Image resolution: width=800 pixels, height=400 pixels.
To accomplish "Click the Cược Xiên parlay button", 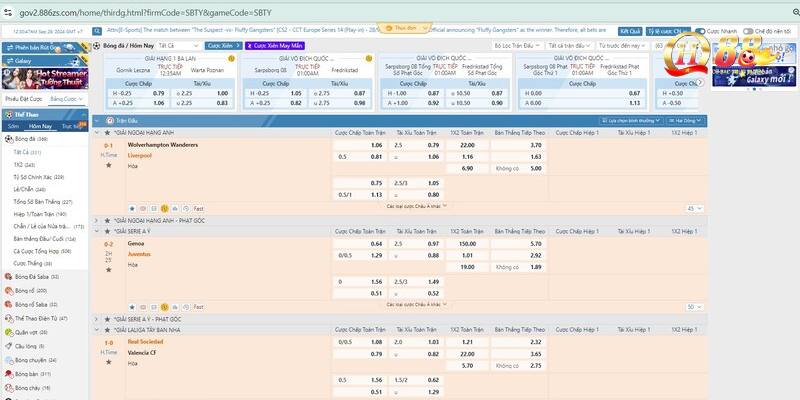I will coord(223,46).
